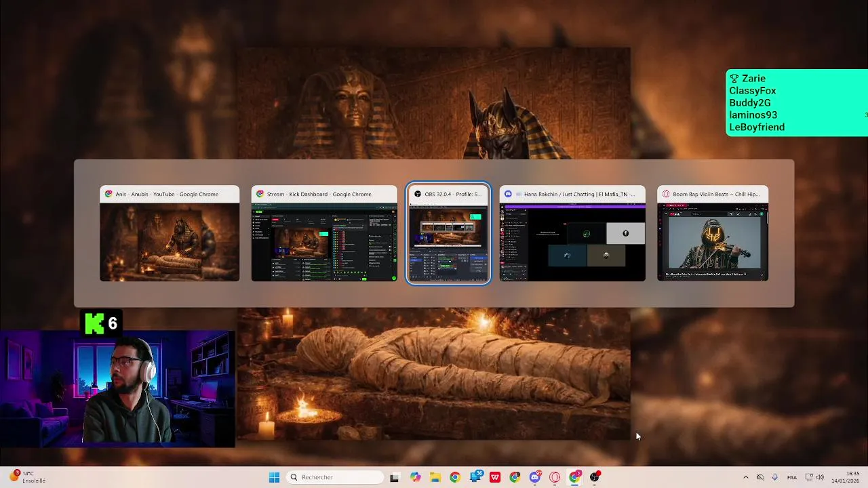
Task: Click the green Kick logo viewer counter
Action: (102, 323)
